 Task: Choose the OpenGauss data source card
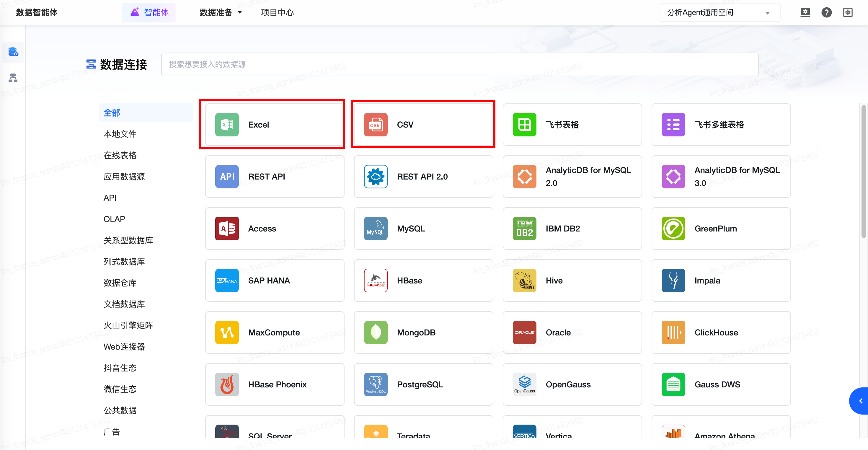[x=572, y=384]
